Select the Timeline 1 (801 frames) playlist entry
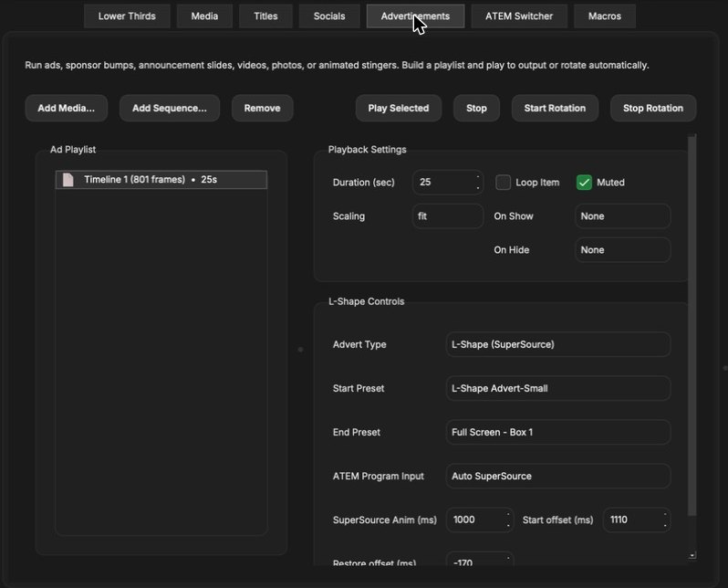 pos(161,180)
